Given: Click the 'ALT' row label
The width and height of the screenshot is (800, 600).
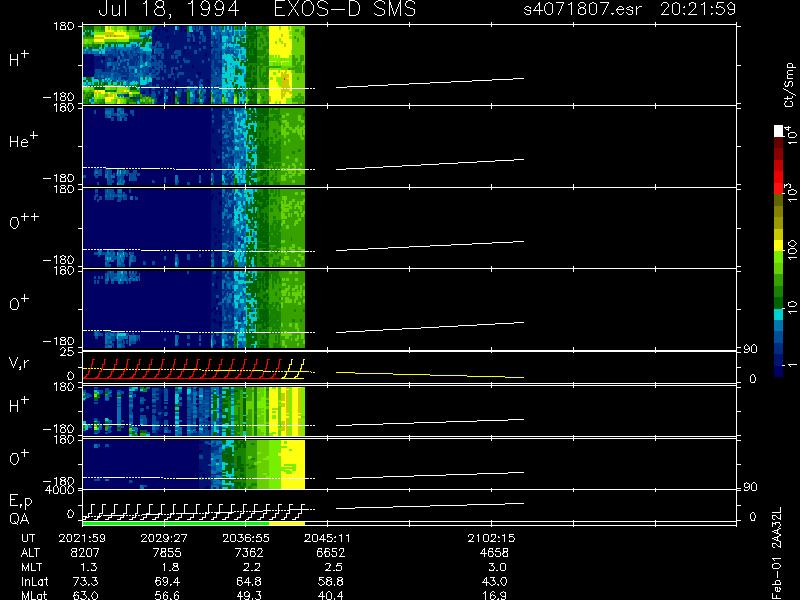Looking at the screenshot, I should point(30,553).
